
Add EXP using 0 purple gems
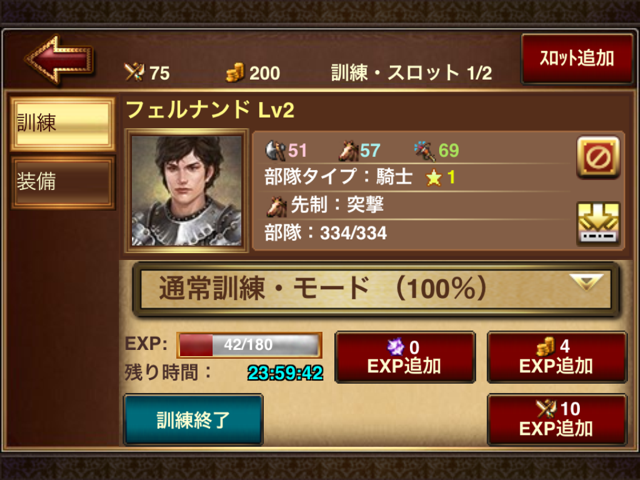pos(405,357)
